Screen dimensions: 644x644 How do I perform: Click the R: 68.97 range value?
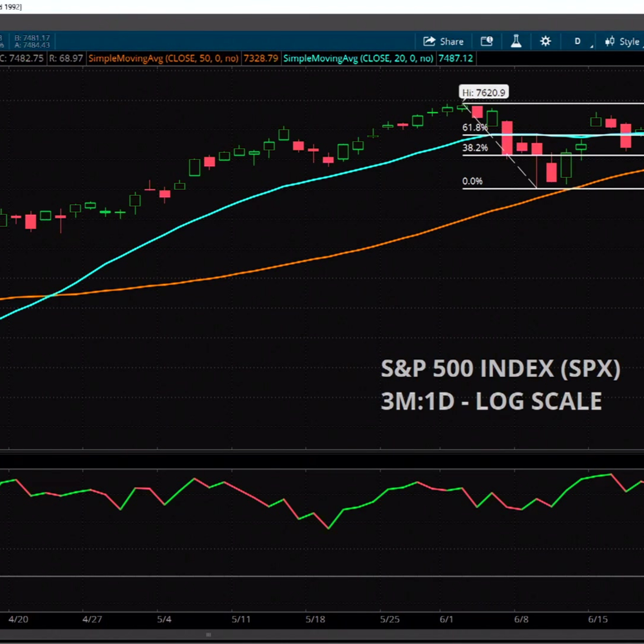66,59
